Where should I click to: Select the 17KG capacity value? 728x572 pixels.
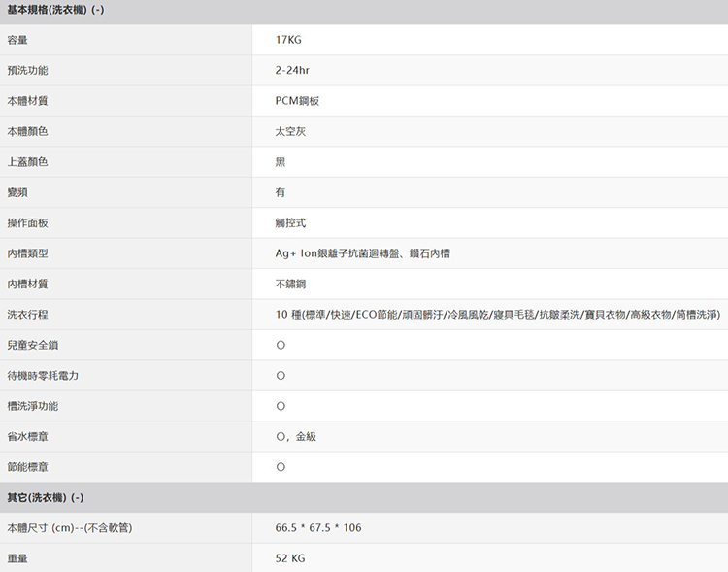[x=288, y=40]
